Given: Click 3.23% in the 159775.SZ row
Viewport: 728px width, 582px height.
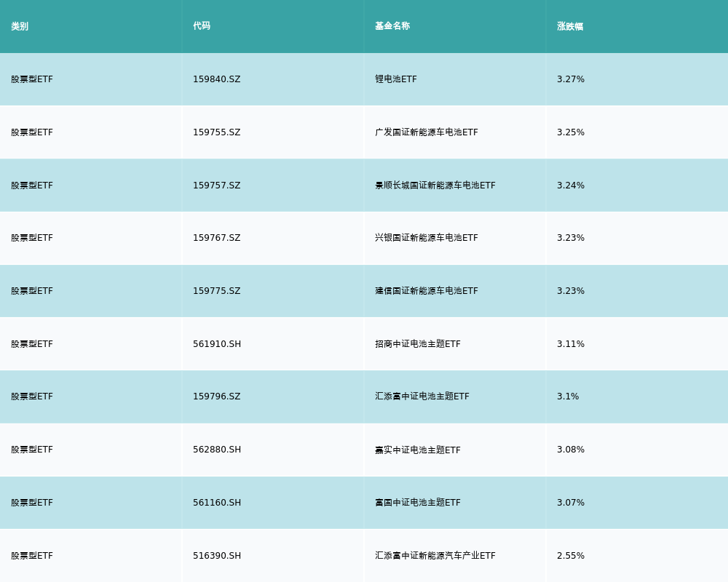Looking at the screenshot, I should point(571,291).
